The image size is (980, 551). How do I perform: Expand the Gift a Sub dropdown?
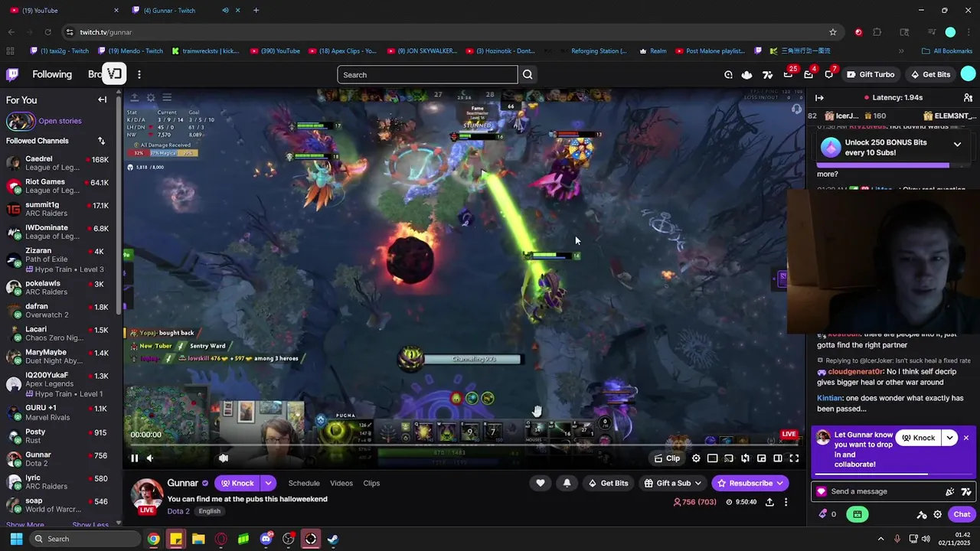pos(673,483)
